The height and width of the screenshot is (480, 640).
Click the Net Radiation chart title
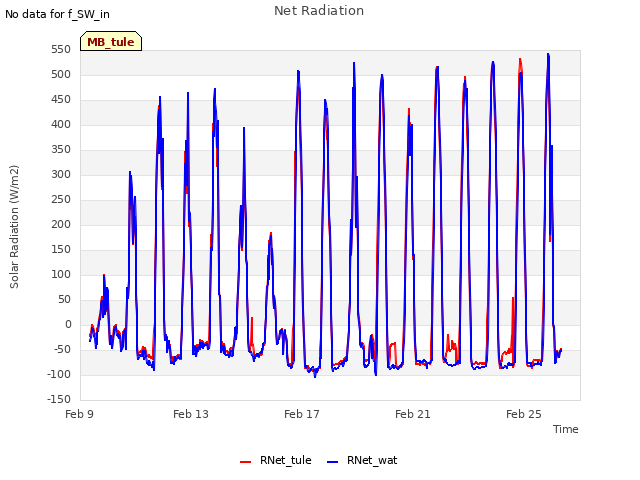pyautogui.click(x=319, y=11)
